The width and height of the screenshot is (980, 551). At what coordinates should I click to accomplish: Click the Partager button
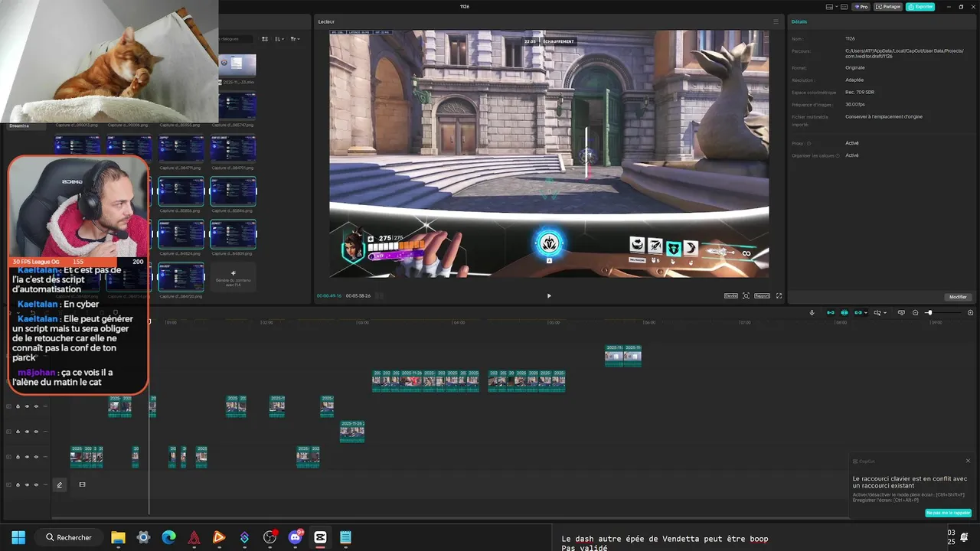888,7
